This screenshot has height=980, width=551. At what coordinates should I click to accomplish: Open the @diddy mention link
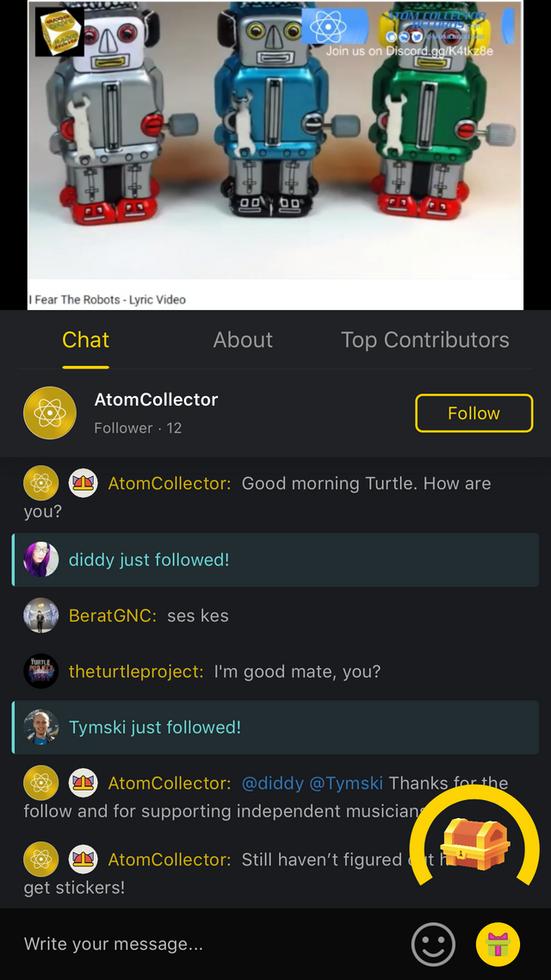(272, 783)
